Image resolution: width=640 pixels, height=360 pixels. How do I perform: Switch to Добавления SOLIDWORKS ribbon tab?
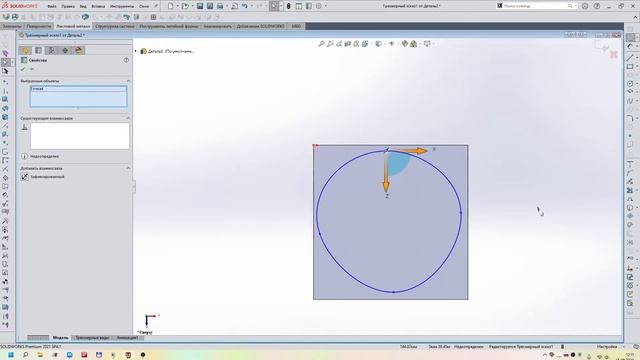pos(260,26)
